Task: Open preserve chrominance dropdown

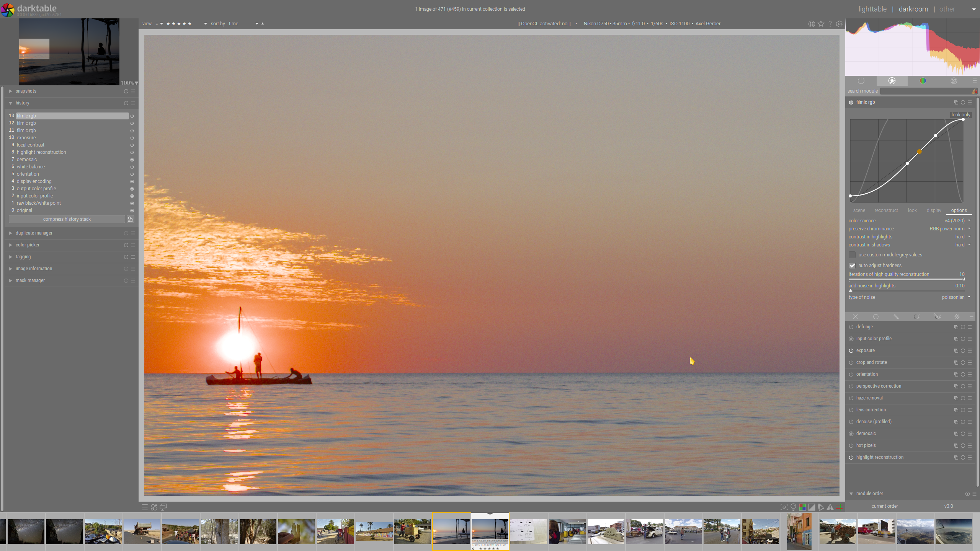Action: 910,229
